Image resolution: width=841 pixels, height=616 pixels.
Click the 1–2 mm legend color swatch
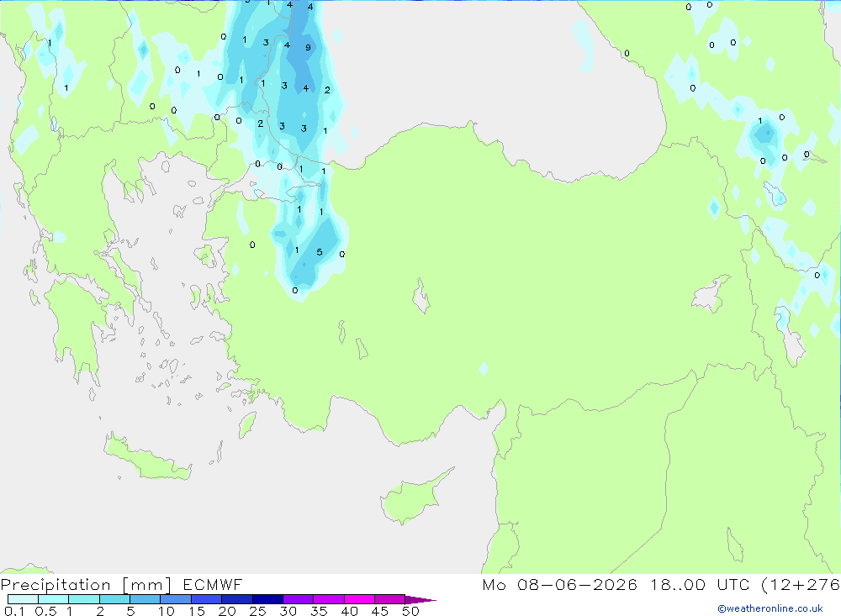[84, 599]
